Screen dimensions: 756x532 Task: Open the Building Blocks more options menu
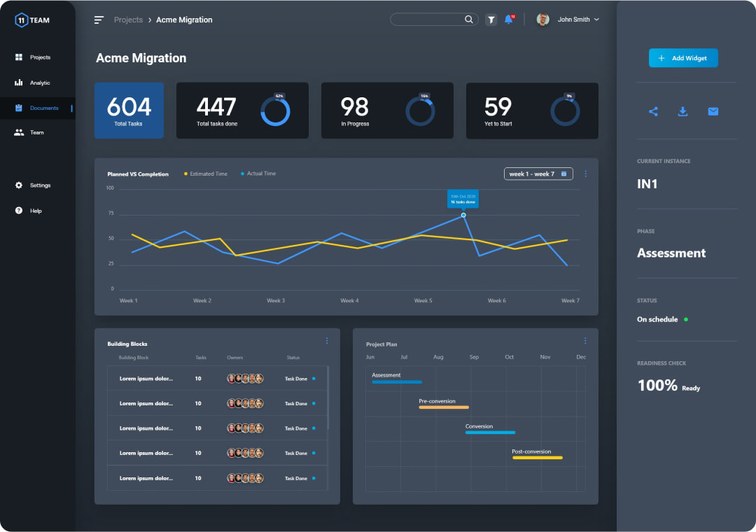coord(327,341)
